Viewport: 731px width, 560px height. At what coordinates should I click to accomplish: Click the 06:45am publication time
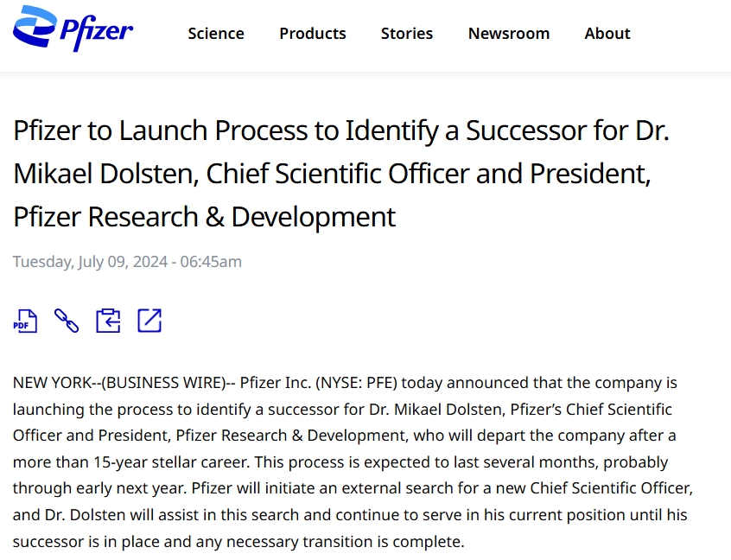211,262
